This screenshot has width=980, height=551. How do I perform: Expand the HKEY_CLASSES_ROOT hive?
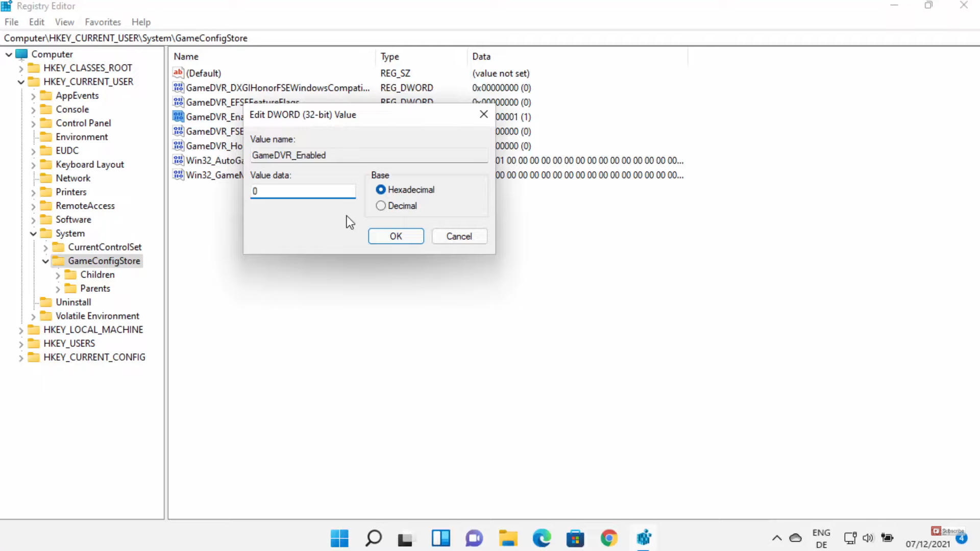tap(21, 68)
